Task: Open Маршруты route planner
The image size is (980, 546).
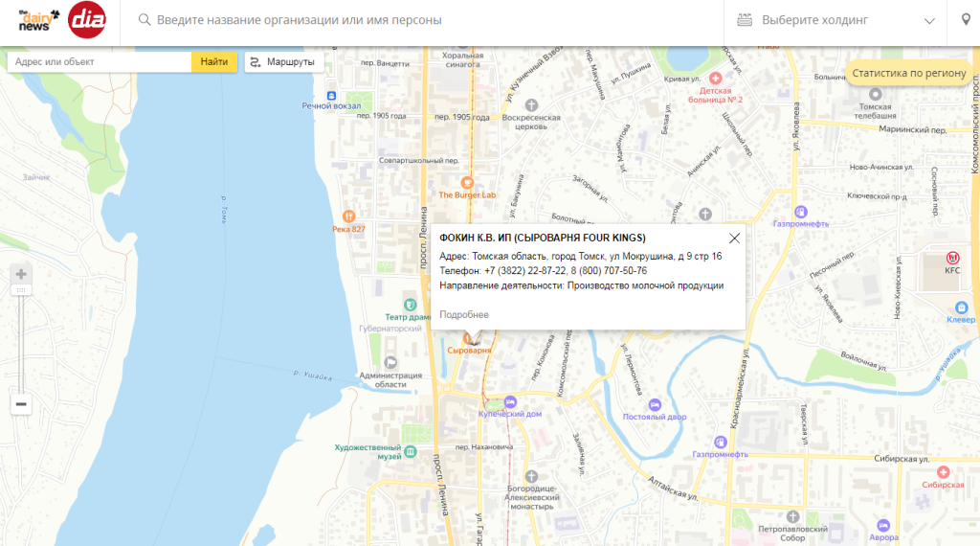Action: (284, 62)
